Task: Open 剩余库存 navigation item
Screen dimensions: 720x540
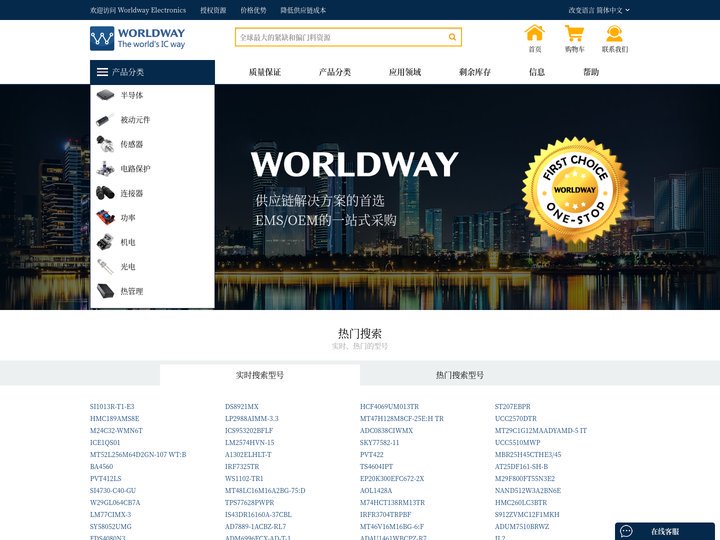Action: 475,72
